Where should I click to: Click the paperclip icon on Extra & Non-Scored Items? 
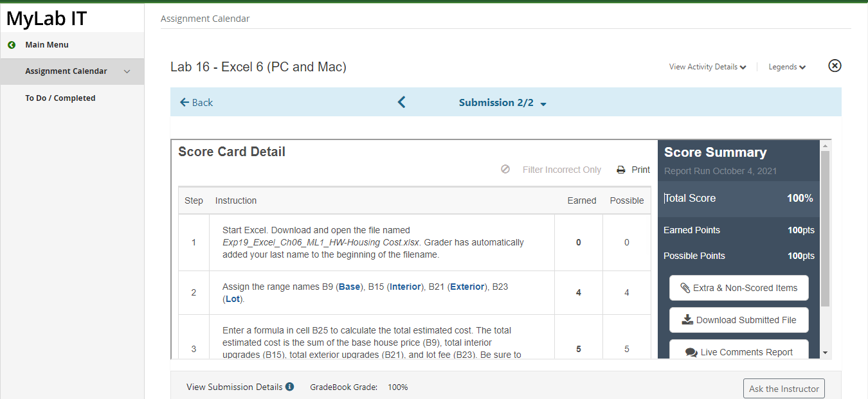pyautogui.click(x=685, y=288)
